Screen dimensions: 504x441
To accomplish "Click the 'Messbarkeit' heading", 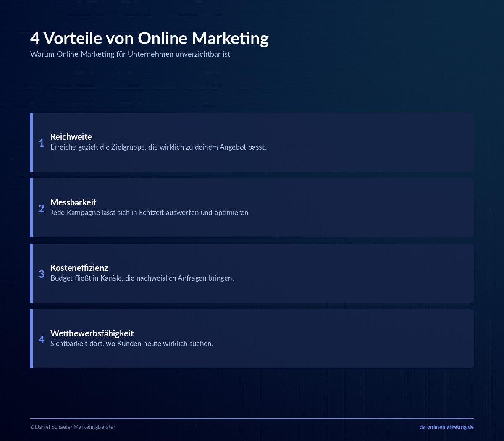I will tap(73, 202).
